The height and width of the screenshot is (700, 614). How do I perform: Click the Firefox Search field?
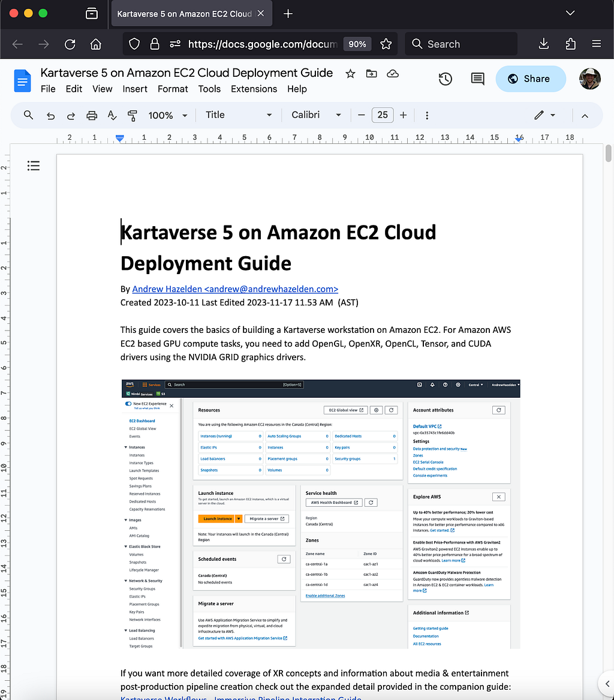pos(461,44)
